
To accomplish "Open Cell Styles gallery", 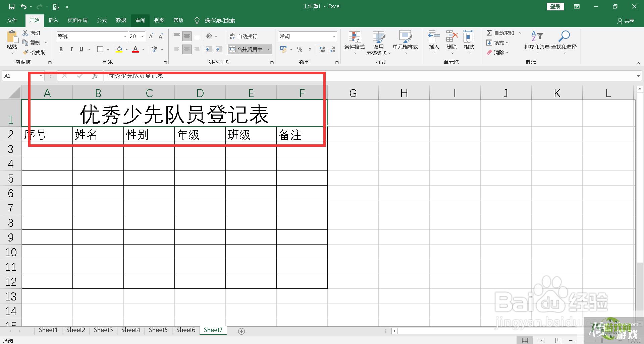I will (x=406, y=43).
